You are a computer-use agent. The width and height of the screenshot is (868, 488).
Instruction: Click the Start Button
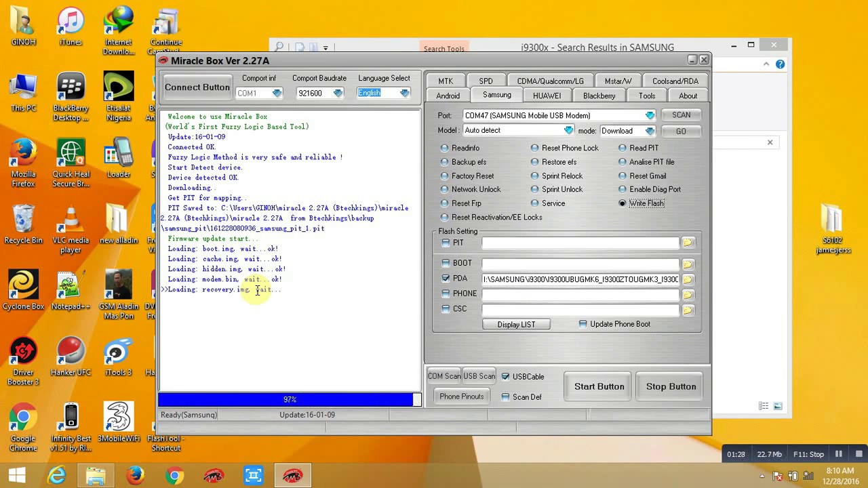pos(599,386)
